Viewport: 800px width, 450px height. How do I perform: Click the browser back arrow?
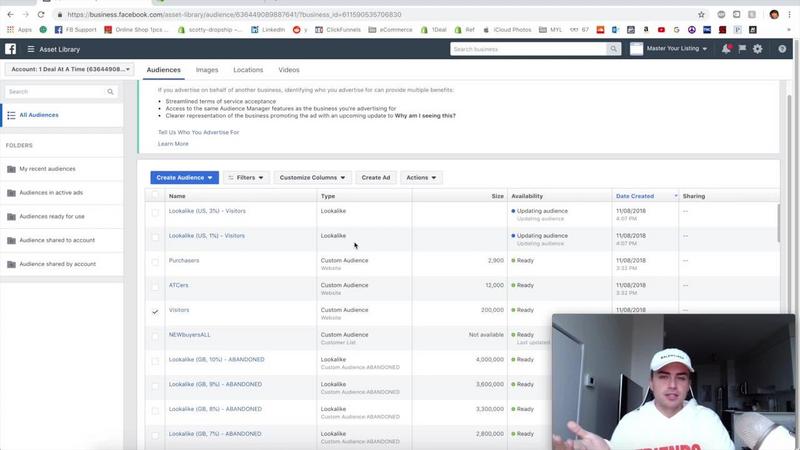(x=10, y=14)
